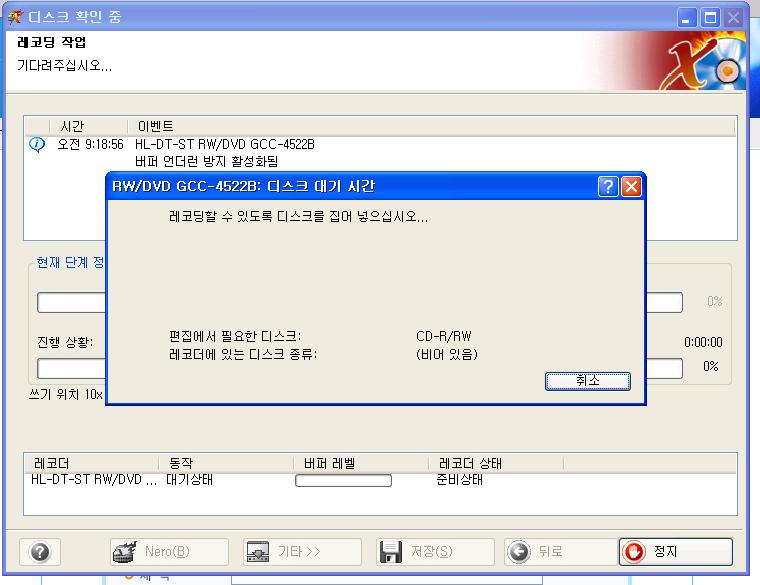This screenshot has width=760, height=585.
Task: Minimize the 디스크 확인 중 window
Action: pyautogui.click(x=687, y=18)
